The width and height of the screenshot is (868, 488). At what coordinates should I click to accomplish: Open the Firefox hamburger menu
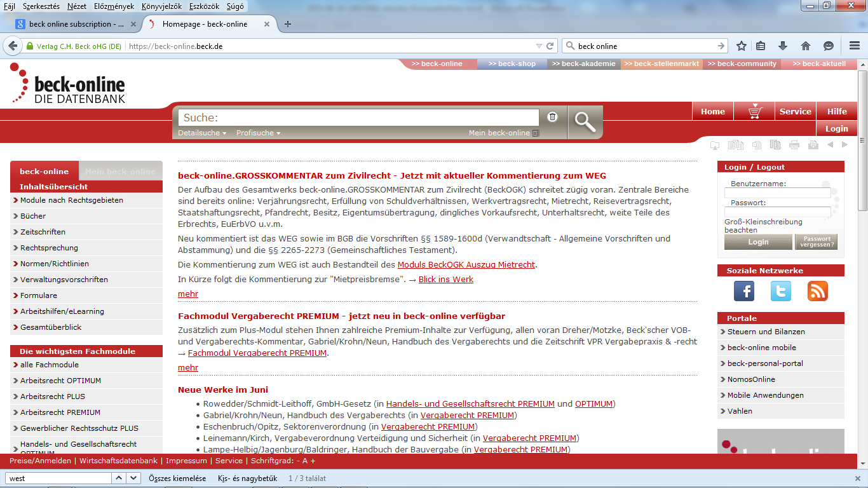coord(855,46)
